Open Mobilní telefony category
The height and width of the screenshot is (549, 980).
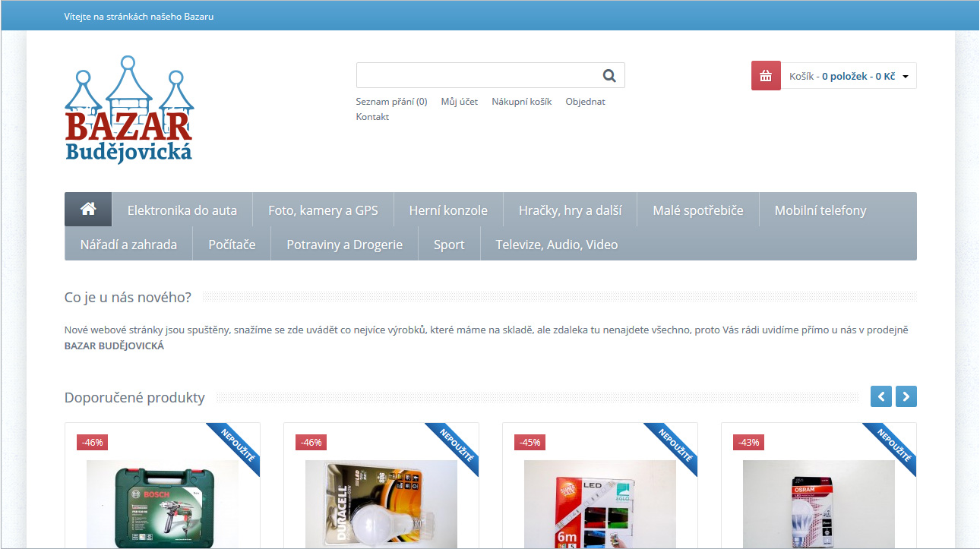point(820,210)
